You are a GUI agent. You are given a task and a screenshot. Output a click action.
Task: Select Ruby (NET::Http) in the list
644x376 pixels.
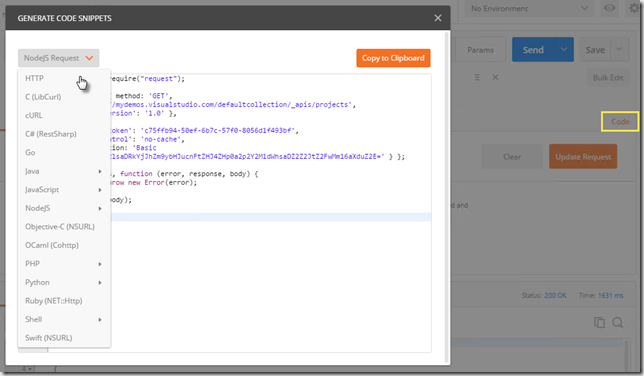[x=64, y=301]
